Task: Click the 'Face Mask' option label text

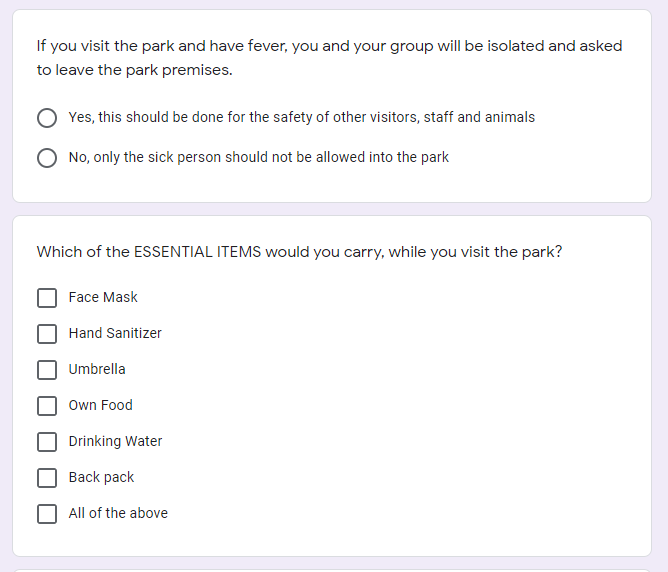Action: [x=103, y=297]
